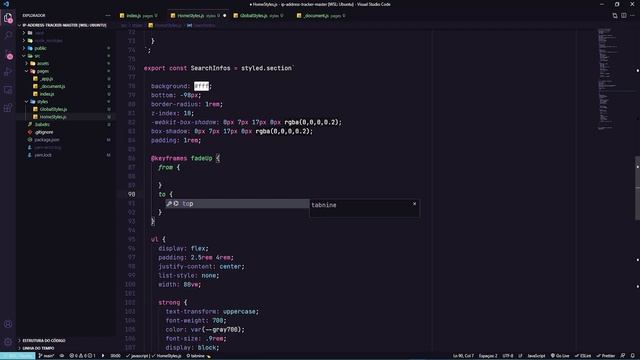Click the open changes icon in editor toolbar
Image resolution: width=640 pixels, height=360 pixels.
(x=615, y=16)
